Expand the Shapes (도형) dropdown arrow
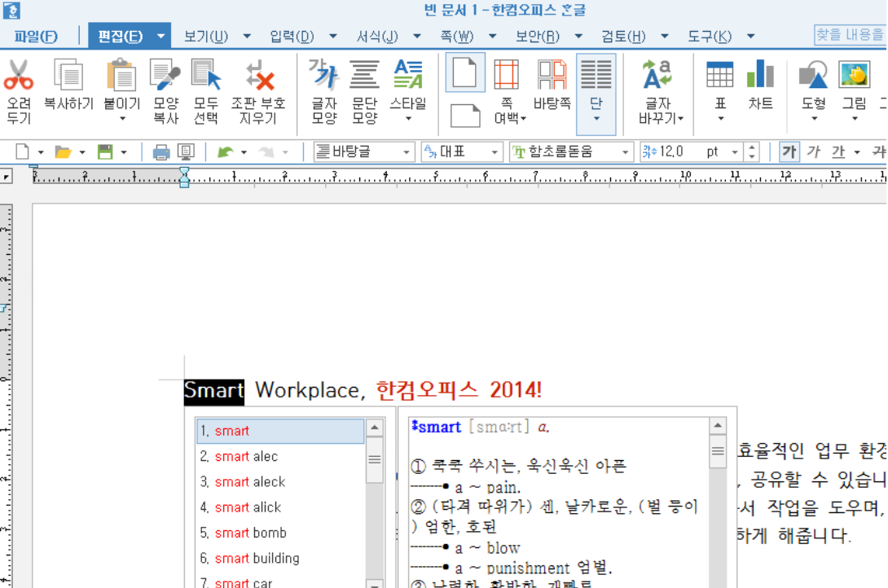 (814, 120)
